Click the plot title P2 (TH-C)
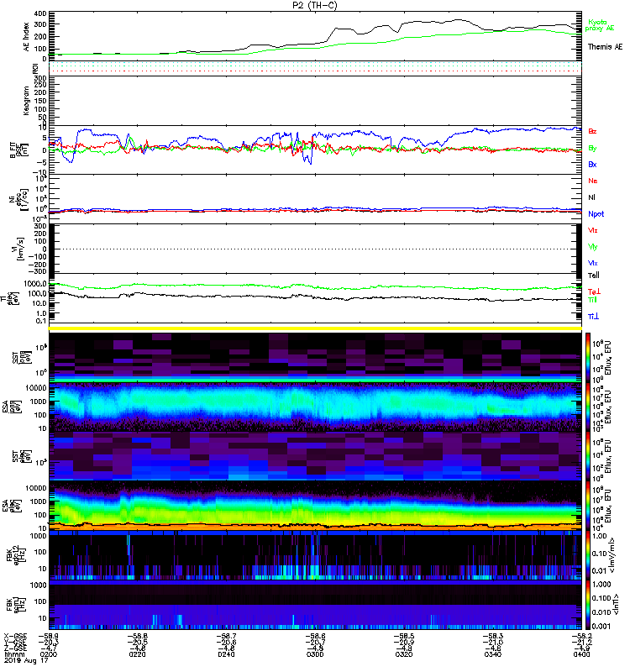Screen dimensions: 630x672 315,5
